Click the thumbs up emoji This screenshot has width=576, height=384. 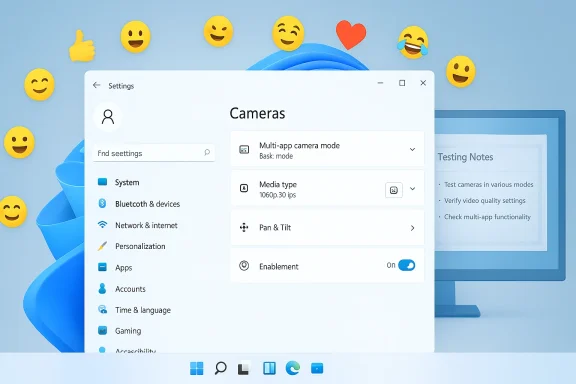[82, 46]
